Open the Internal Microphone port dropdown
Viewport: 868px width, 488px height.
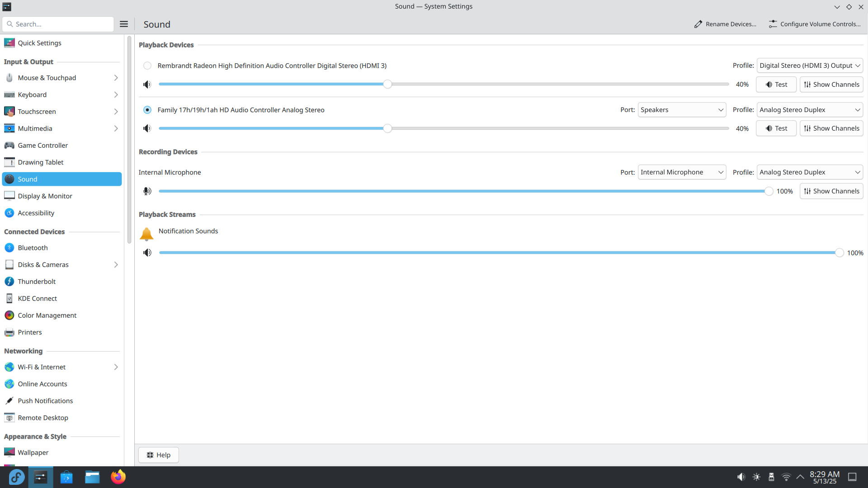point(682,172)
